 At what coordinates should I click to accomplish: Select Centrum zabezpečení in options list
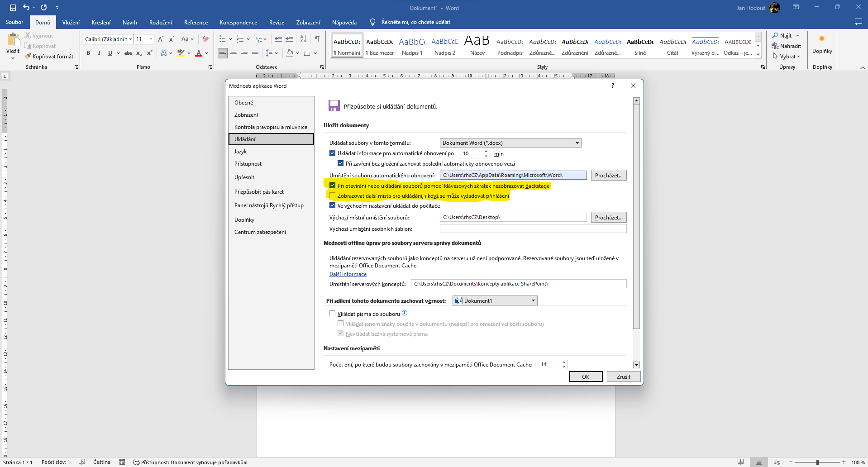[260, 232]
